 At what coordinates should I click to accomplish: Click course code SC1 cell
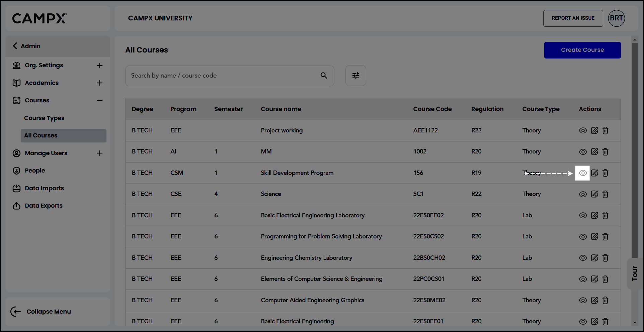[418, 194]
